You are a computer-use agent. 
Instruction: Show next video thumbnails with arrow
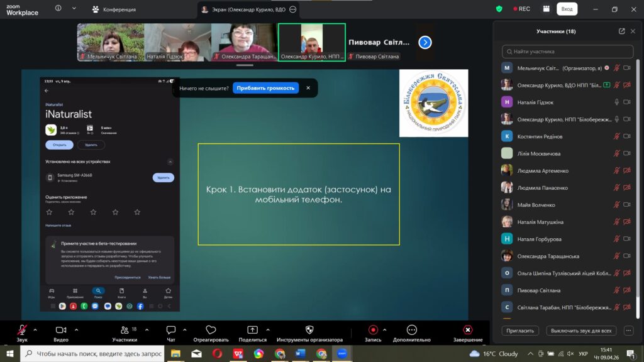(425, 42)
